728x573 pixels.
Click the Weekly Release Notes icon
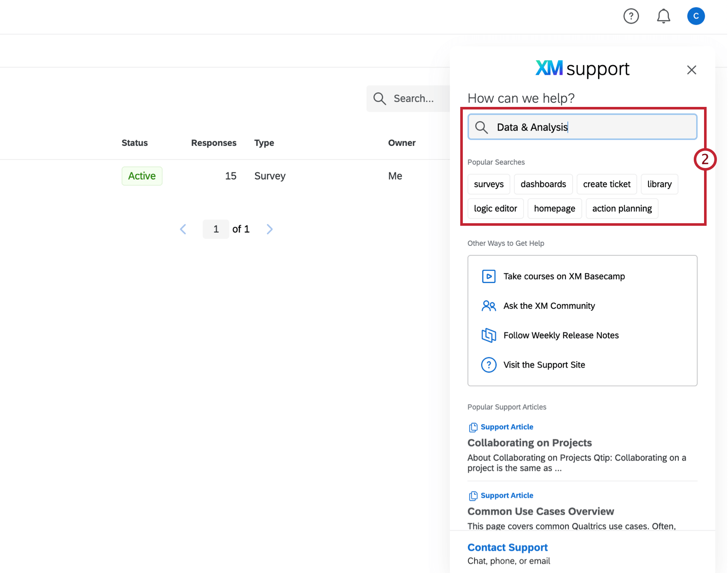pyautogui.click(x=488, y=335)
